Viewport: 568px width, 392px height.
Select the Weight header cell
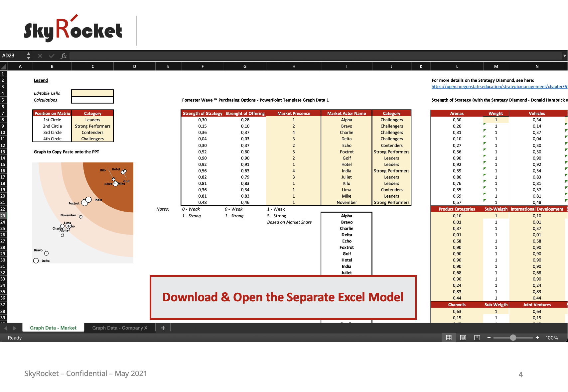click(x=496, y=113)
